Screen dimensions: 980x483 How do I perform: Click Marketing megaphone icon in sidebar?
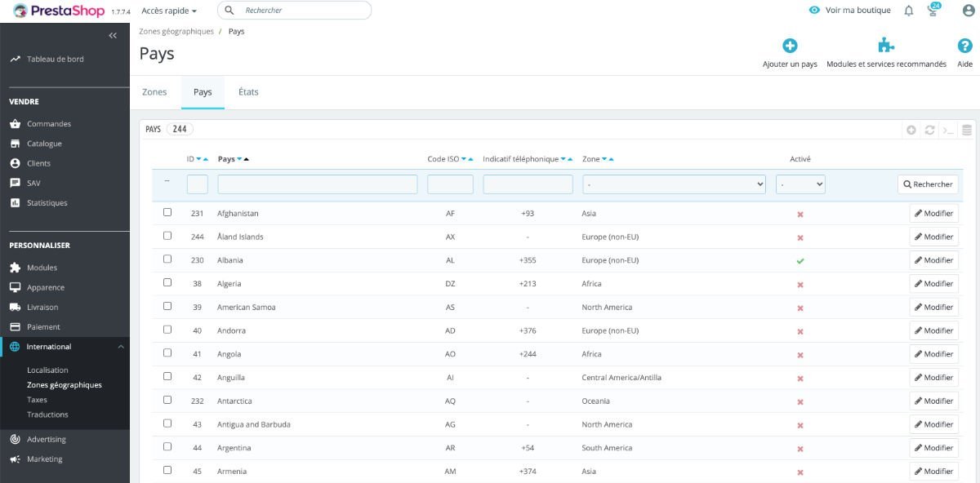click(15, 459)
